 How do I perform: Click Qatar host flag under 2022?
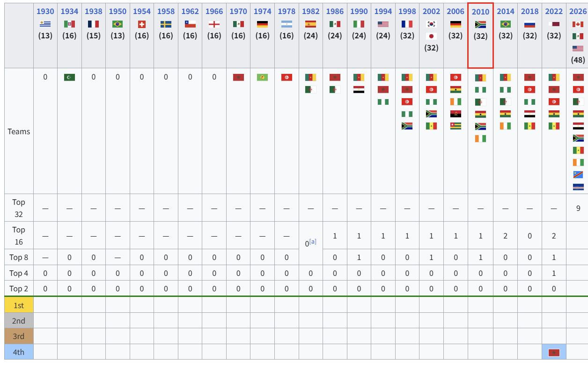(554, 24)
